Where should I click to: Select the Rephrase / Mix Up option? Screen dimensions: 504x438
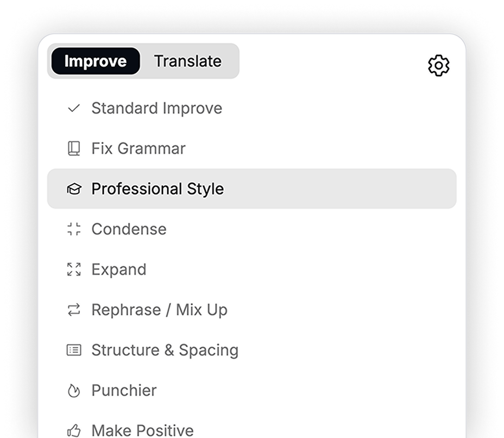(159, 310)
